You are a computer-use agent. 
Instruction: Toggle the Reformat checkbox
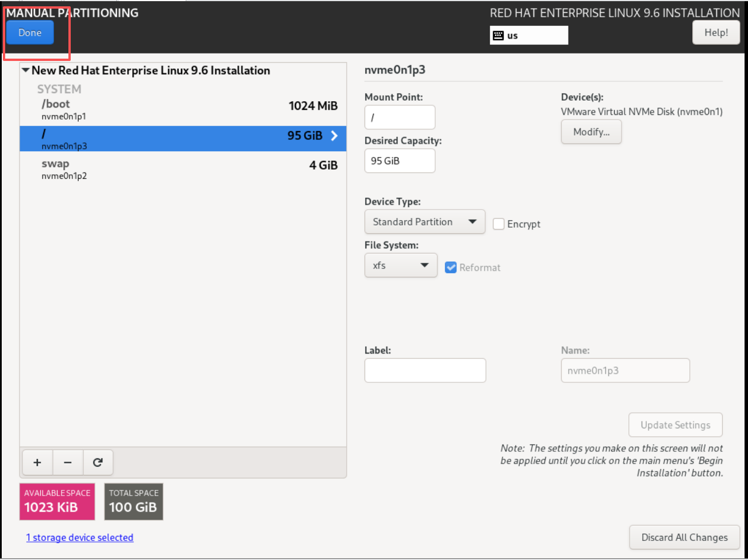click(451, 267)
